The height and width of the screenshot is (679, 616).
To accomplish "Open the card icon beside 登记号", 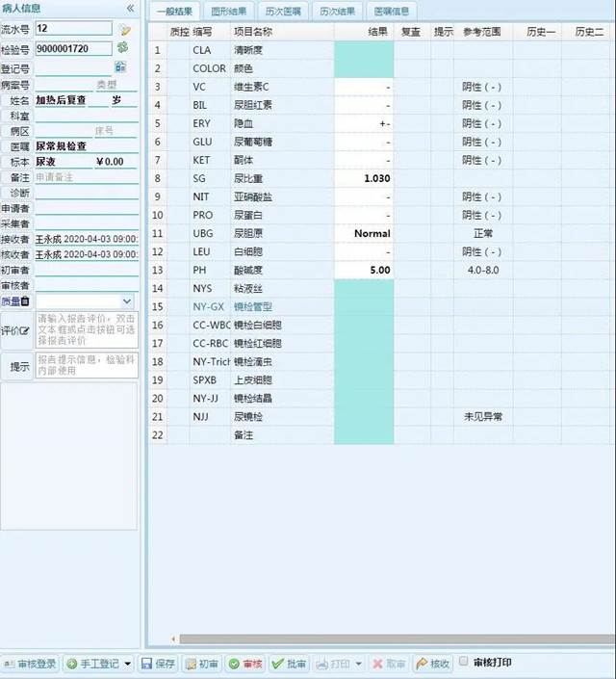I will pyautogui.click(x=120, y=66).
